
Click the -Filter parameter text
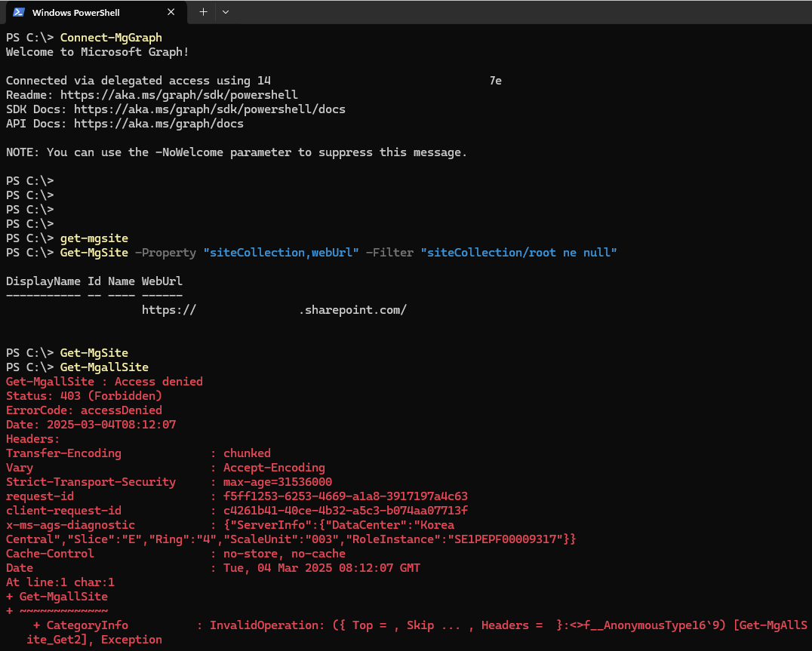click(x=389, y=253)
